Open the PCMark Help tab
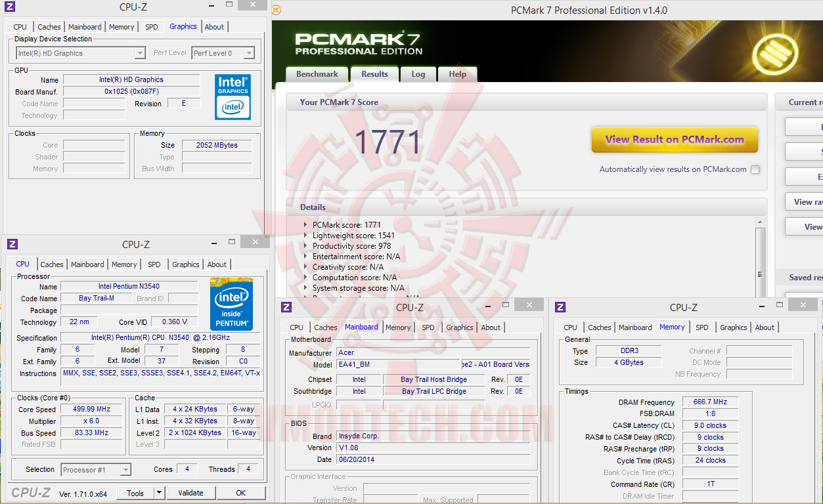The image size is (823, 504). point(458,74)
